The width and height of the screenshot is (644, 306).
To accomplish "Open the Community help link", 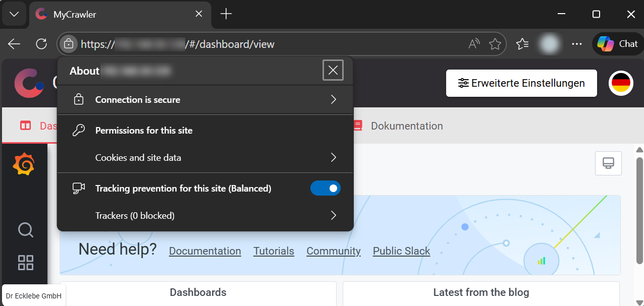I will [334, 251].
